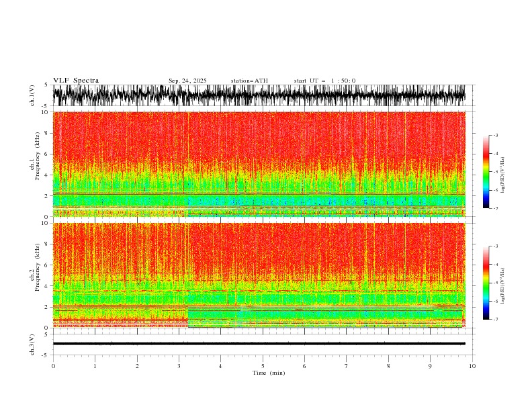Click the ch.2 frequency axis "4" tick label
532x411 pixels.
point(46,286)
